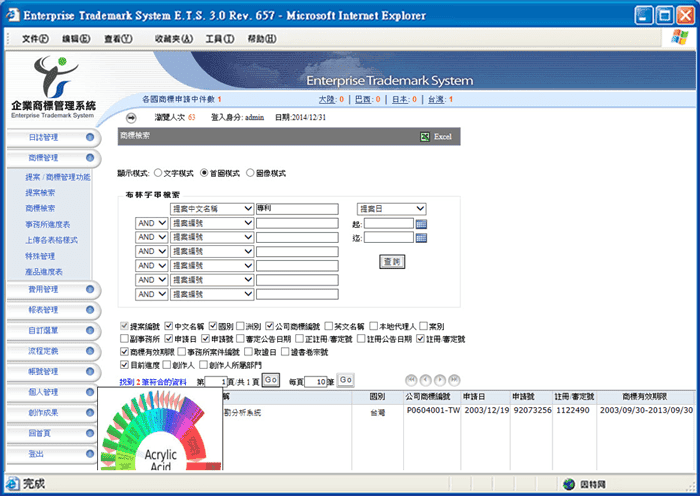Click the 查詢 search button
This screenshot has width=700, height=496.
(392, 261)
